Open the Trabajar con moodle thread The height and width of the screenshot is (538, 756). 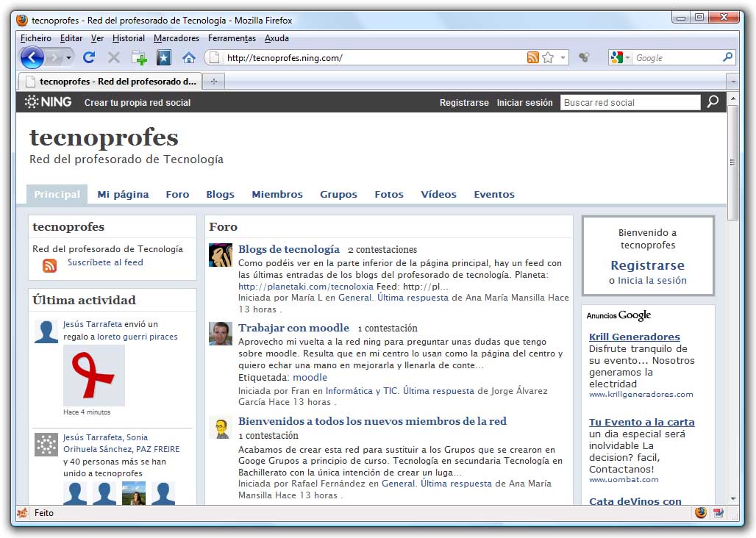[x=293, y=328]
